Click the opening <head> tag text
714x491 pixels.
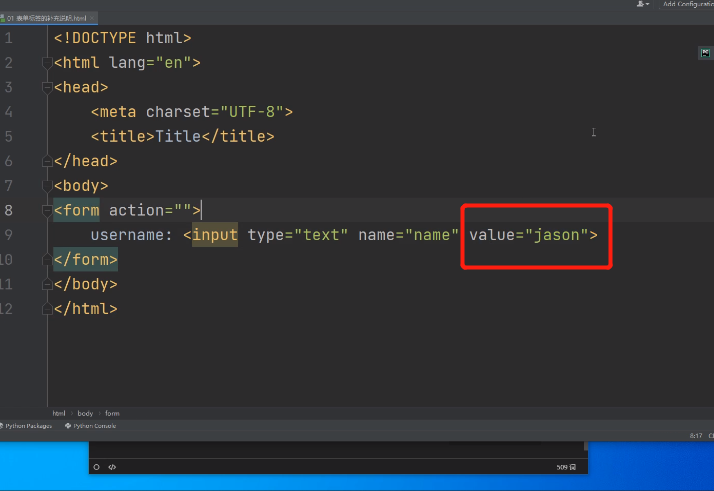coord(81,87)
